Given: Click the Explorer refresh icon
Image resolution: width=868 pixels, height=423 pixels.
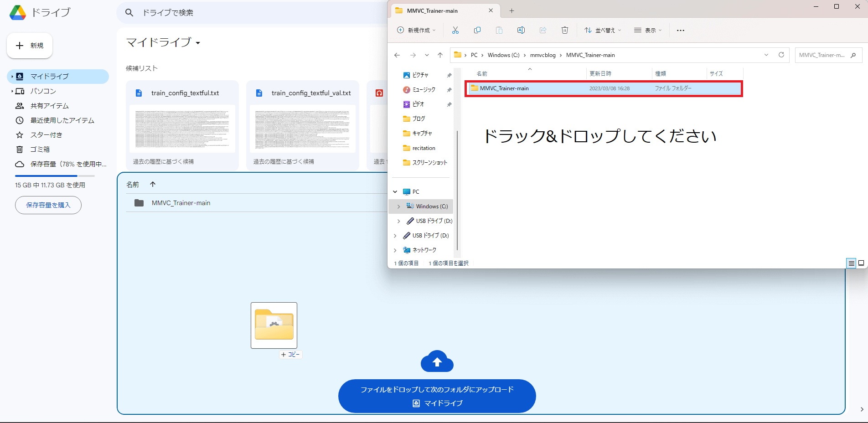Looking at the screenshot, I should coord(781,55).
